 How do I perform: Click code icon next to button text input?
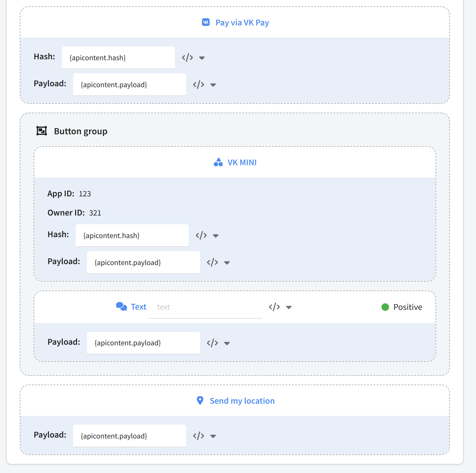(274, 307)
